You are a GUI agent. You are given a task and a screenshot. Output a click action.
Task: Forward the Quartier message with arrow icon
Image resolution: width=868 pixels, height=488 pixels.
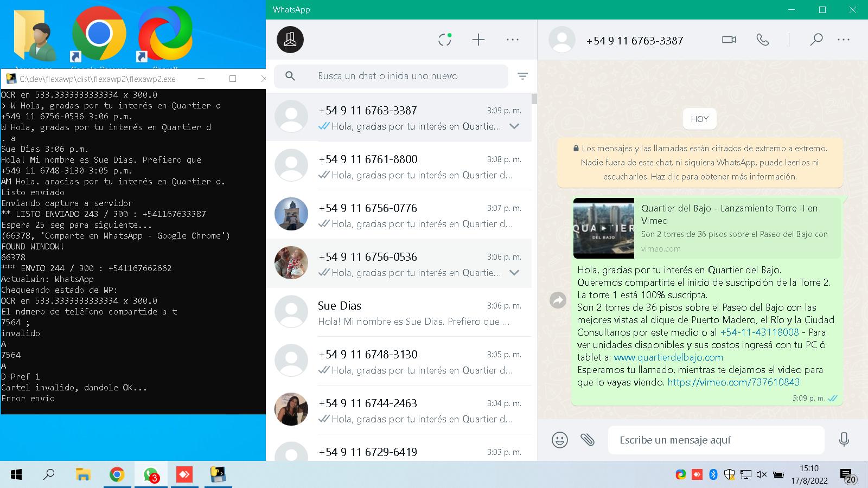[558, 300]
